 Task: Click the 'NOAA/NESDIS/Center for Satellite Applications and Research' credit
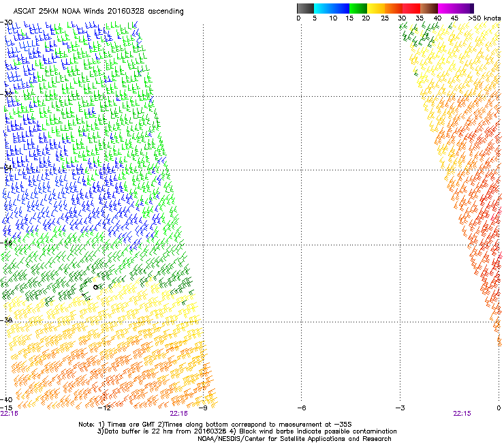pyautogui.click(x=294, y=439)
